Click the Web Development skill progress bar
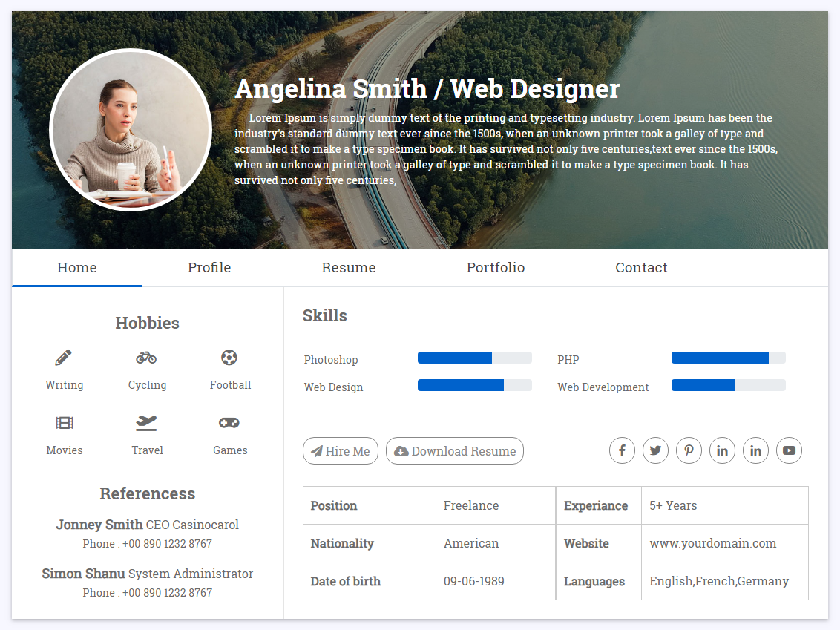 [729, 385]
